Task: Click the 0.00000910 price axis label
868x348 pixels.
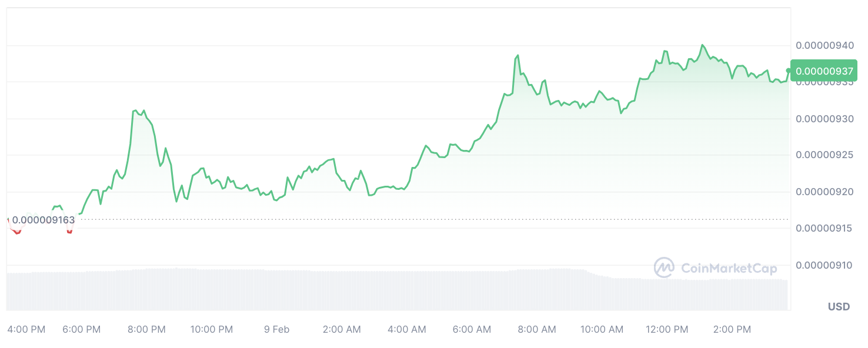Action: click(824, 265)
